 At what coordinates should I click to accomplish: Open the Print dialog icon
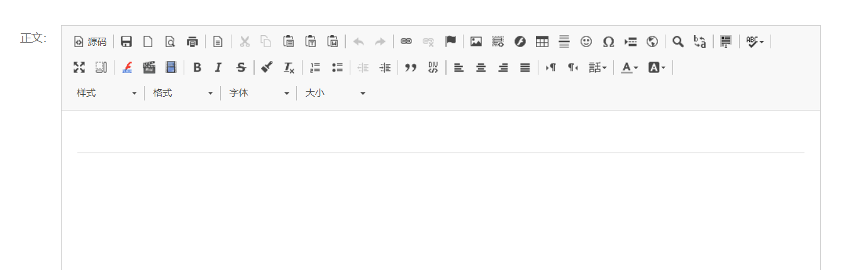192,42
